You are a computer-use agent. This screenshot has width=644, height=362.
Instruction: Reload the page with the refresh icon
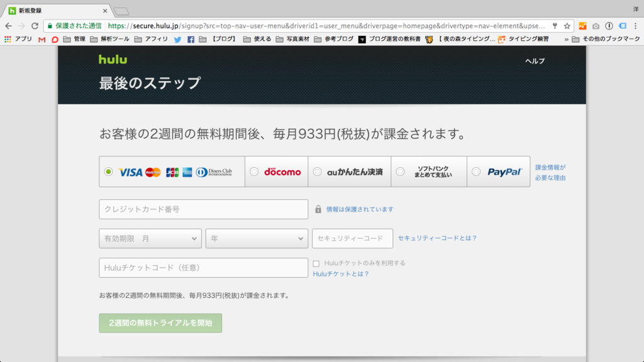(35, 26)
